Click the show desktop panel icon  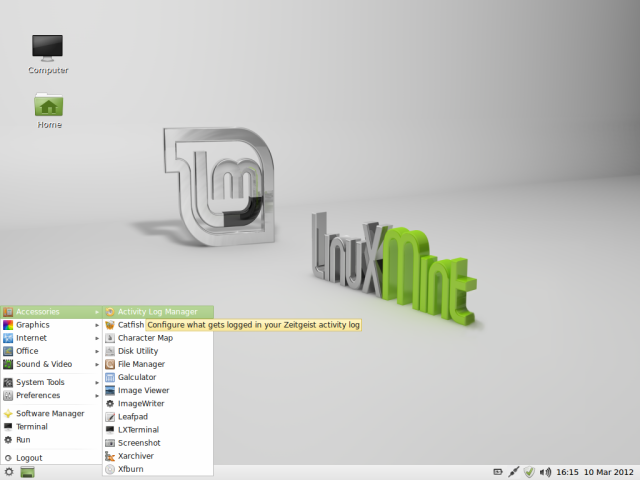pos(27,472)
